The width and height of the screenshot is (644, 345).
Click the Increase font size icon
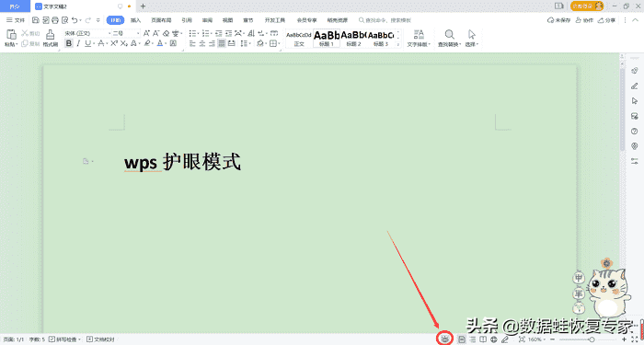(147, 33)
